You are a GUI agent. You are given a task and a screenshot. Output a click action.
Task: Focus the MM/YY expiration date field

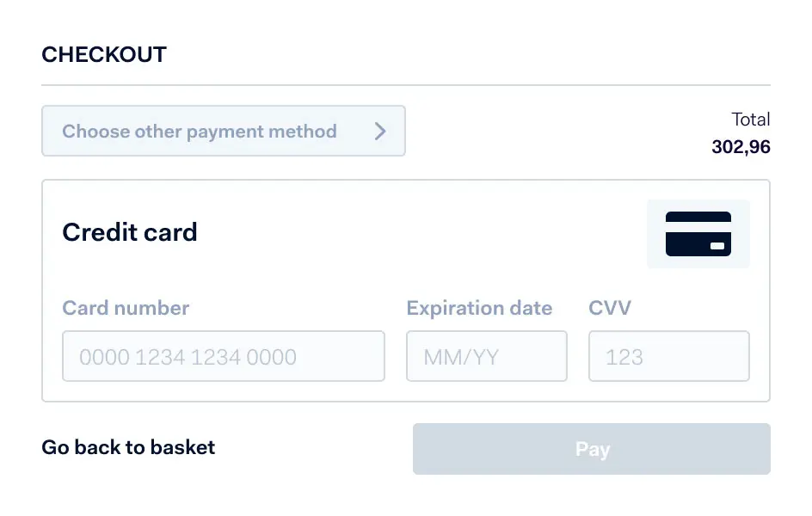[486, 356]
